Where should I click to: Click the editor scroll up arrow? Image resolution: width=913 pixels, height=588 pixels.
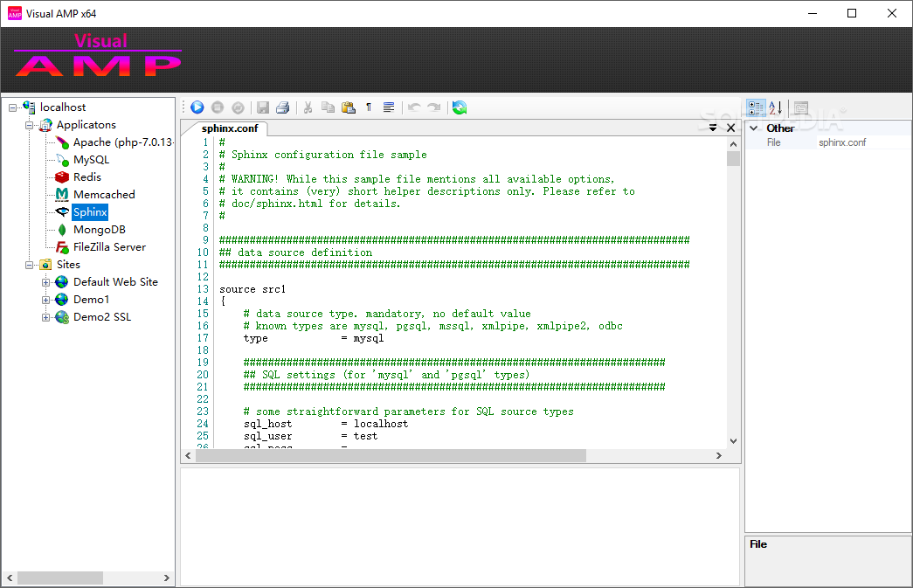(x=733, y=144)
